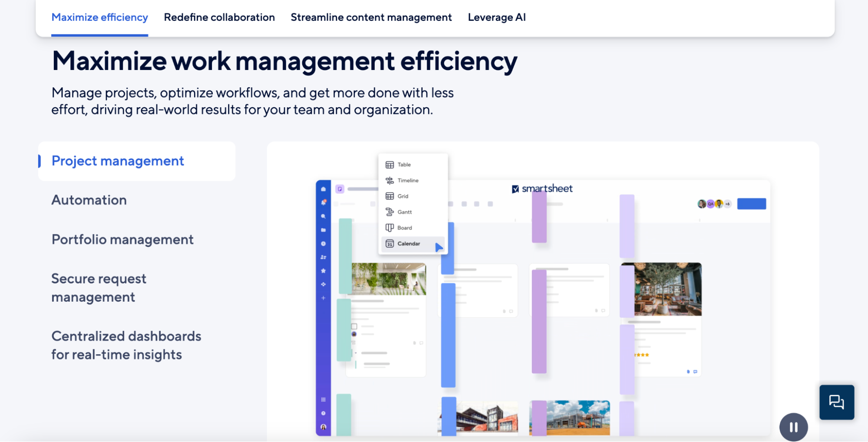Pick Grid in the view selector menu
868x442 pixels.
[403, 196]
